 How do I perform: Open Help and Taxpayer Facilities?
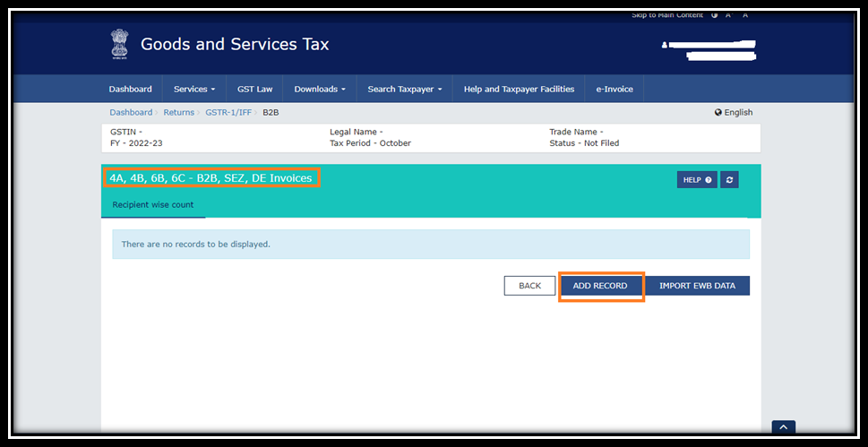tap(519, 90)
